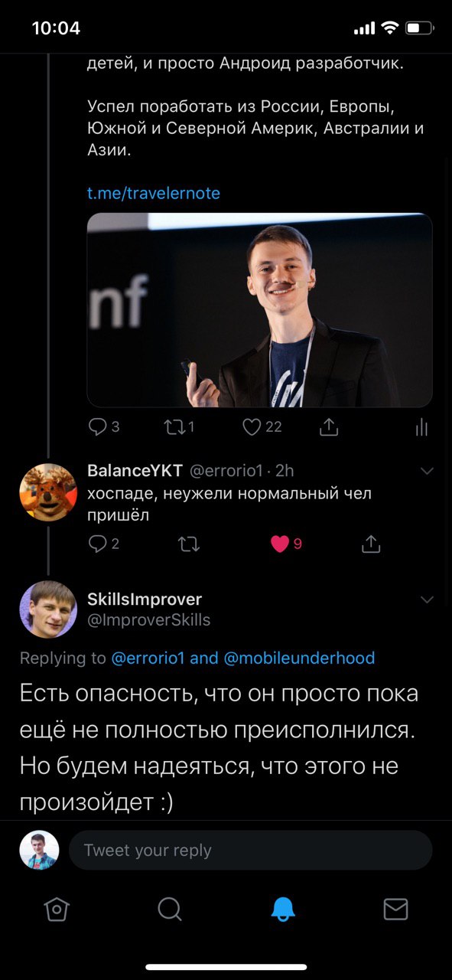Image resolution: width=452 pixels, height=980 pixels.
Task: Share the photo tweet via share icon
Action: (x=329, y=426)
